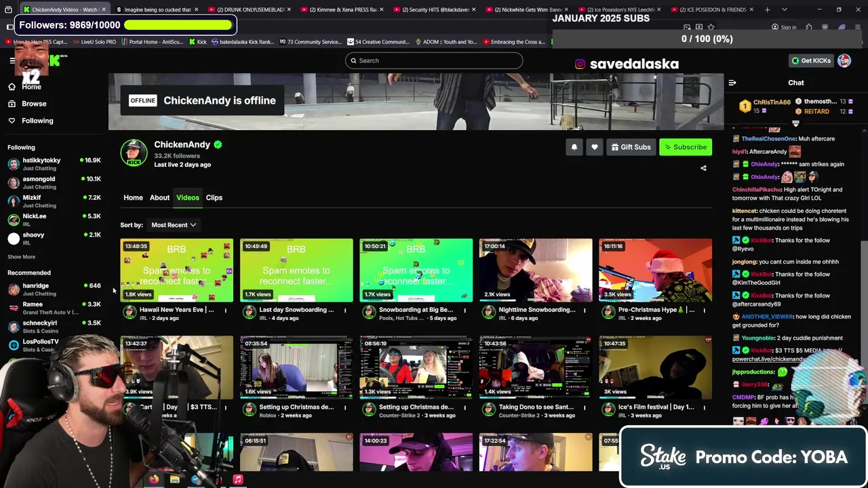
Task: Play the Hawaii New Years Eve video thumbnail
Action: pyautogui.click(x=176, y=270)
